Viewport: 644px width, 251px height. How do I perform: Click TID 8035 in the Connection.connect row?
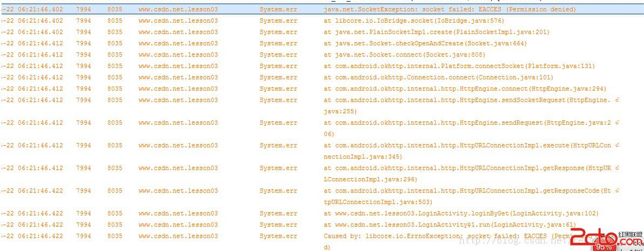point(115,77)
